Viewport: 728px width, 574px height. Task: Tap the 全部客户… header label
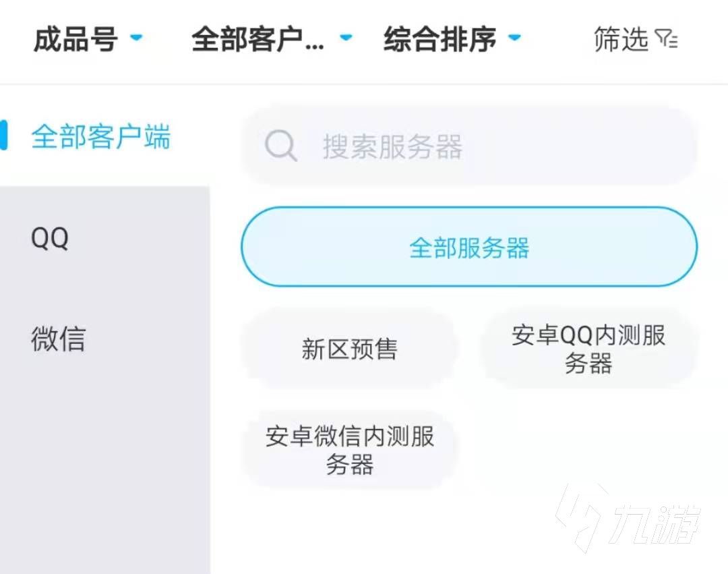[257, 40]
